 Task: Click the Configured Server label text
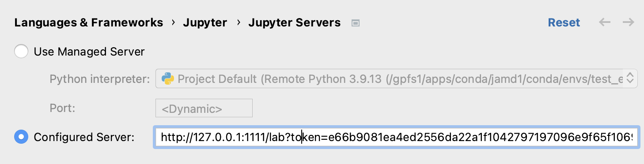(x=84, y=137)
